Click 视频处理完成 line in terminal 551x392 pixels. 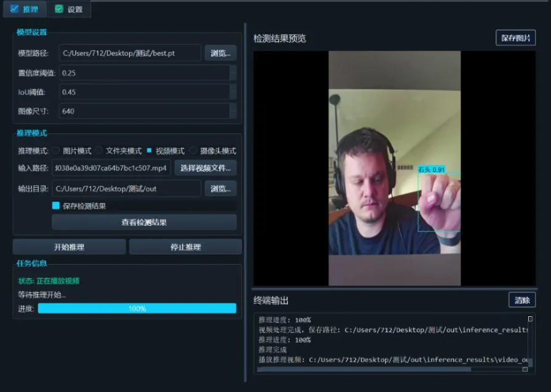(x=393, y=330)
